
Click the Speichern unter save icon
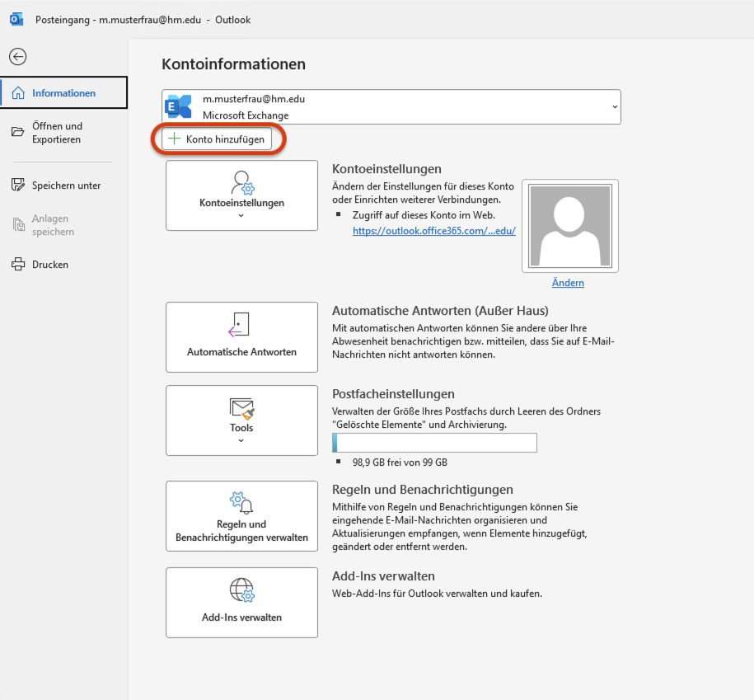18,185
